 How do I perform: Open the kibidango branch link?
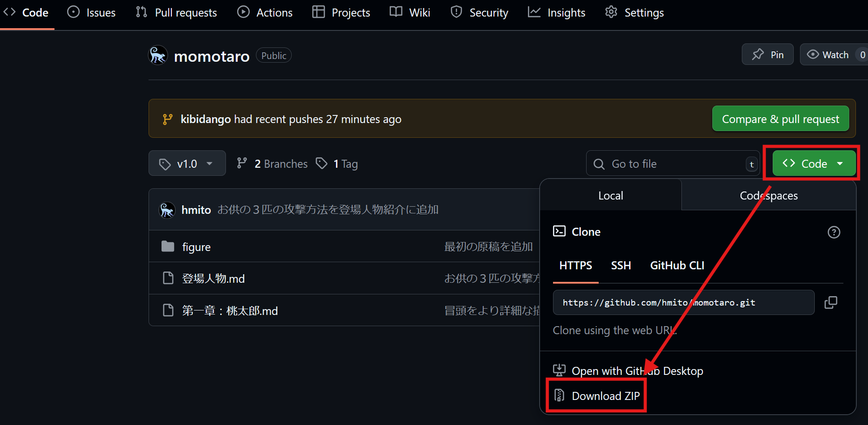coord(206,119)
